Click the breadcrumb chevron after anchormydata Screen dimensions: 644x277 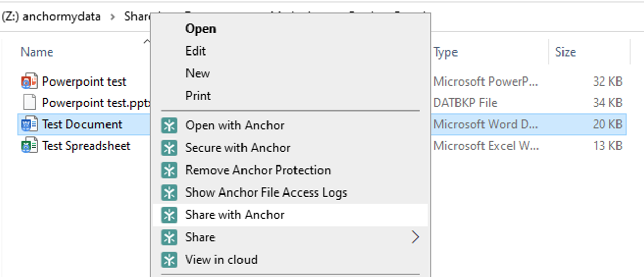[x=112, y=17]
